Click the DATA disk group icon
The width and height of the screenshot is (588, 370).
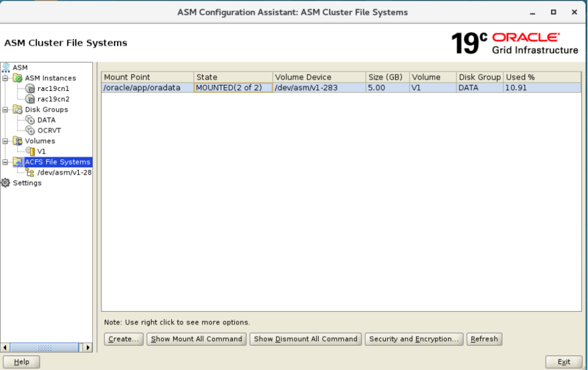pyautogui.click(x=29, y=120)
